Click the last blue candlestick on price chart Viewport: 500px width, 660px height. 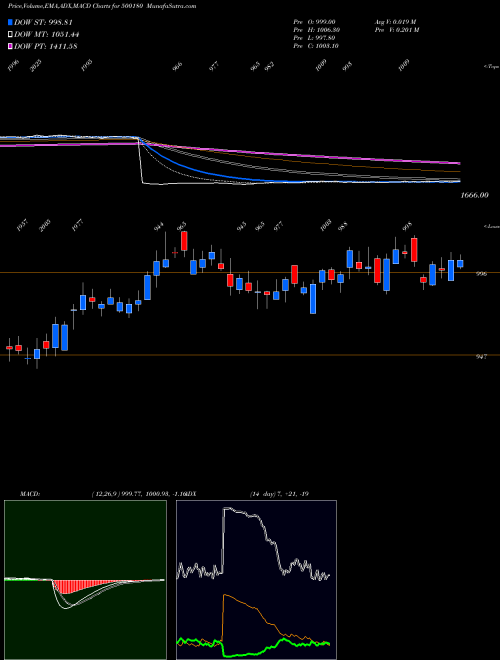(460, 264)
